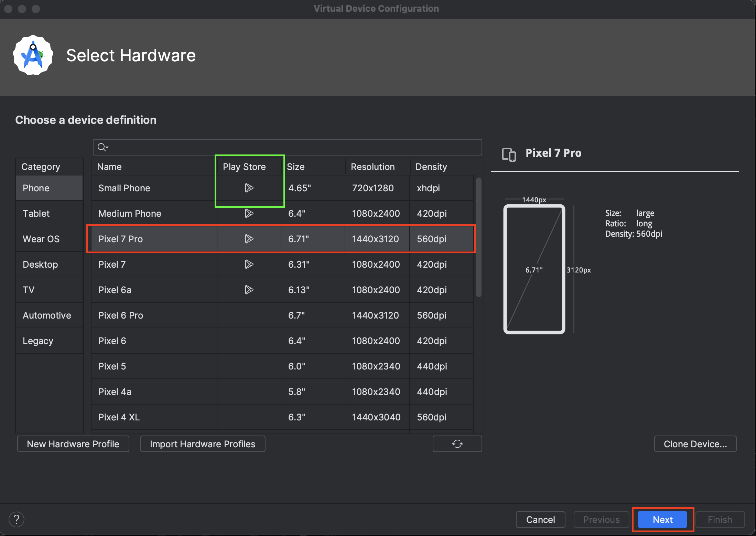Click the Play Store icon for Pixel 7

[x=249, y=264]
